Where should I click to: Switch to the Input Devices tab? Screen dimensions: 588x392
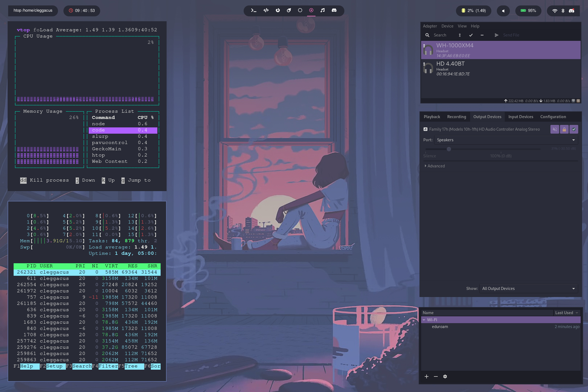tap(520, 117)
